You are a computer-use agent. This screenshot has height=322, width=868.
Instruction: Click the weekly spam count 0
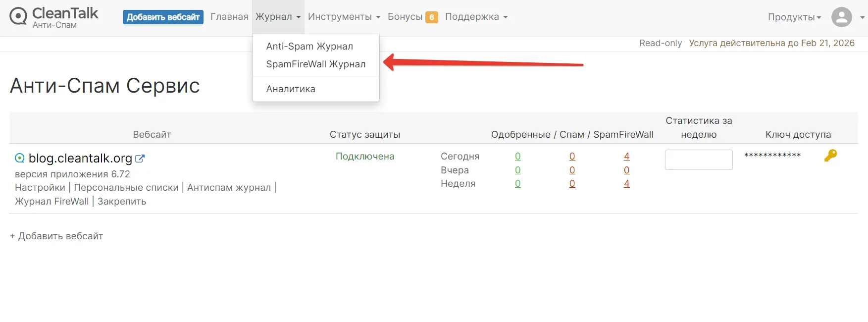coord(572,183)
